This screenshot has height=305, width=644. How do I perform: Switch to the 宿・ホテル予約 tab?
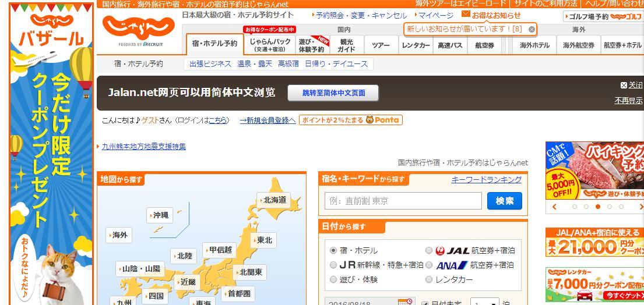tap(215, 44)
